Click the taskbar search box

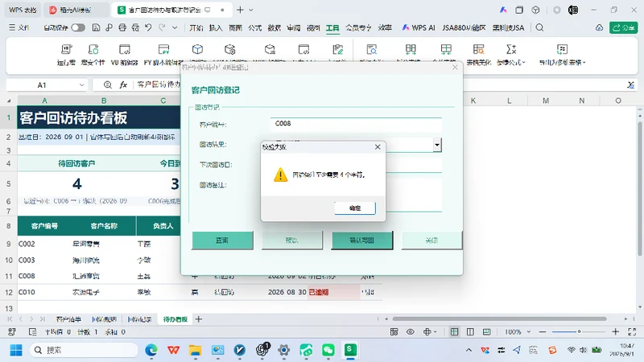[x=84, y=350]
